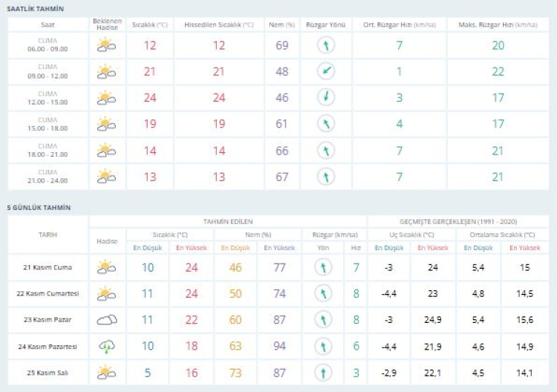Click wind arrow in 22 Kasım Cumartesi row
The width and height of the screenshot is (557, 392).
point(322,294)
